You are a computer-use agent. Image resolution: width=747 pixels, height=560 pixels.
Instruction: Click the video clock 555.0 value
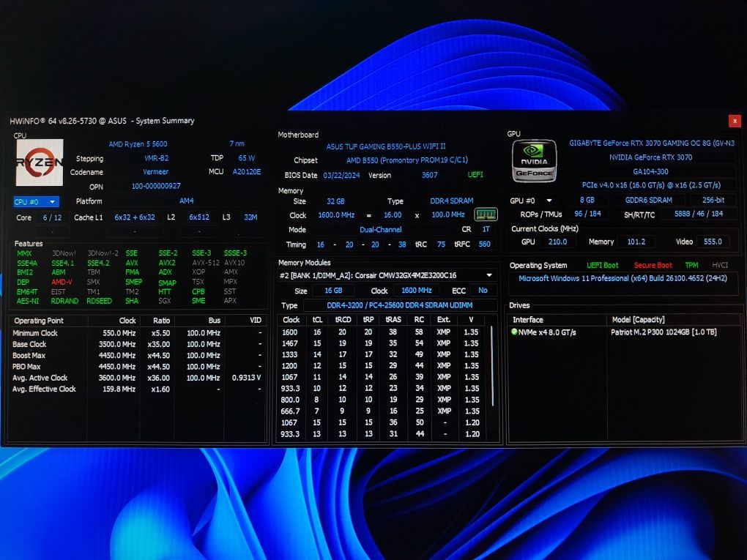713,242
